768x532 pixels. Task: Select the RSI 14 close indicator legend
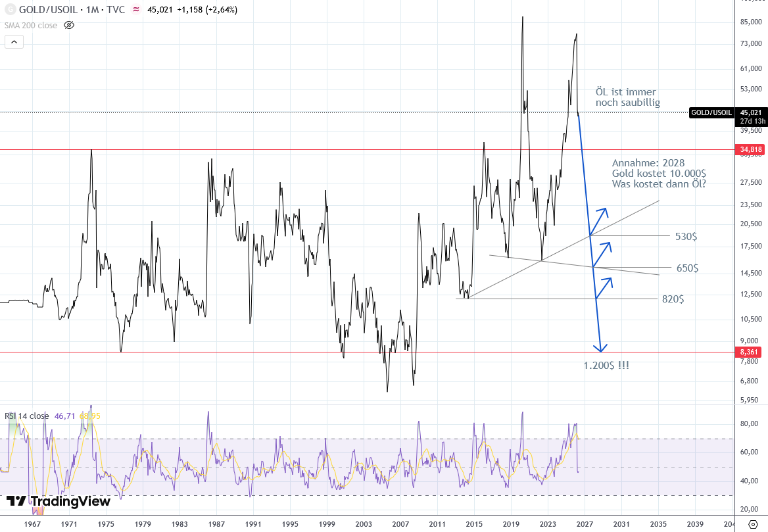27,416
